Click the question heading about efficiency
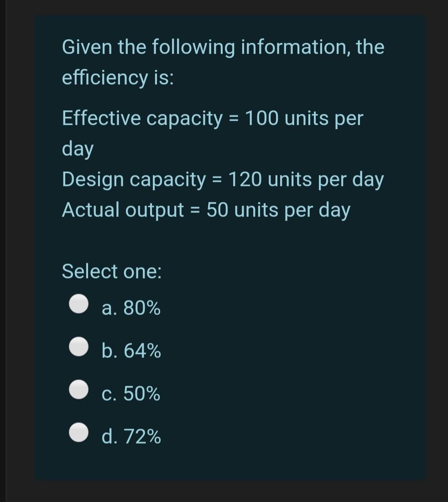 [223, 62]
